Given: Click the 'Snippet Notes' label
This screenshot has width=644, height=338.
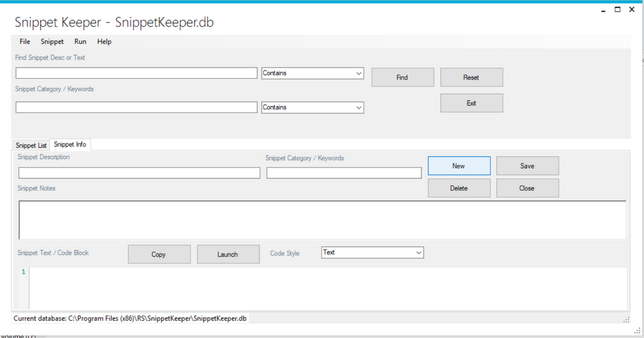Looking at the screenshot, I should (36, 188).
